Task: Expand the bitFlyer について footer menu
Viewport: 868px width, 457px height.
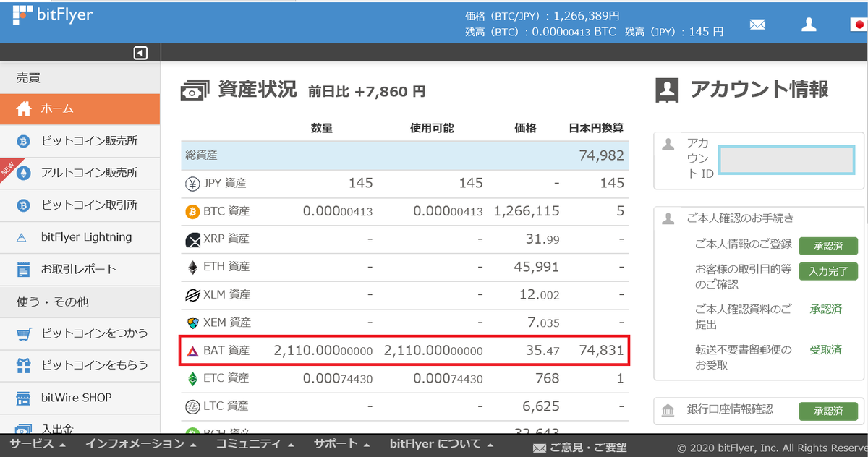Action: click(442, 444)
